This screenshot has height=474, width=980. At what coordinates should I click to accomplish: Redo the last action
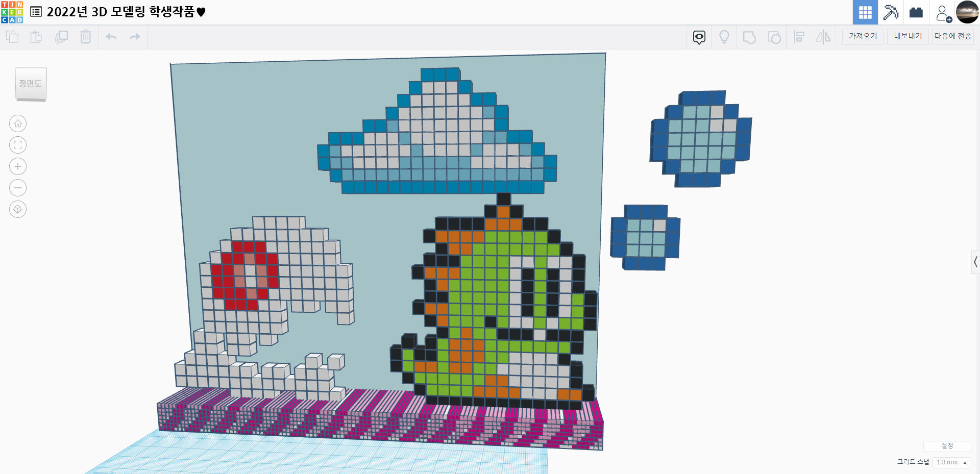point(135,37)
